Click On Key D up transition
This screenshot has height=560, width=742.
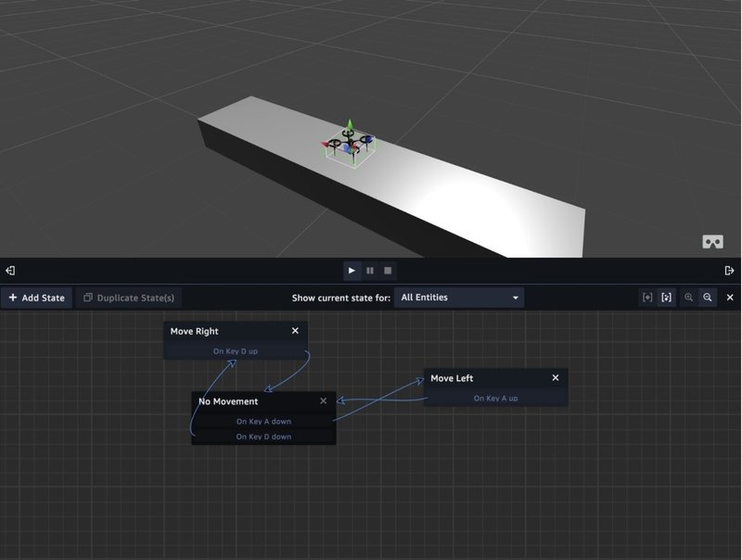(x=236, y=351)
